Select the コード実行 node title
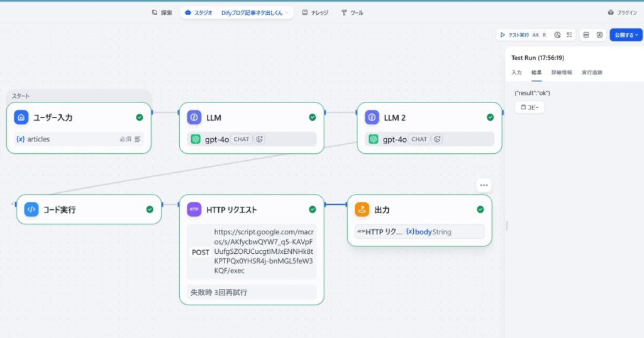644x338 pixels. pyautogui.click(x=60, y=210)
